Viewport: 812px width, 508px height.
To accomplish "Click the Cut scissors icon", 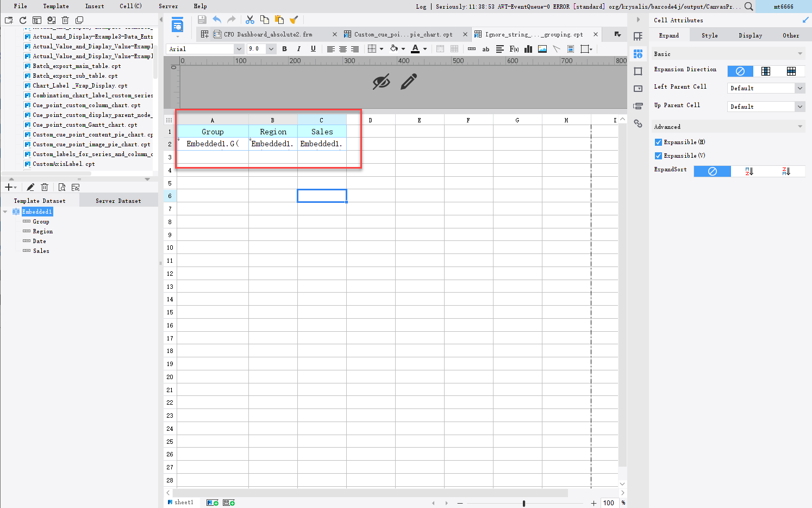I will coord(250,20).
